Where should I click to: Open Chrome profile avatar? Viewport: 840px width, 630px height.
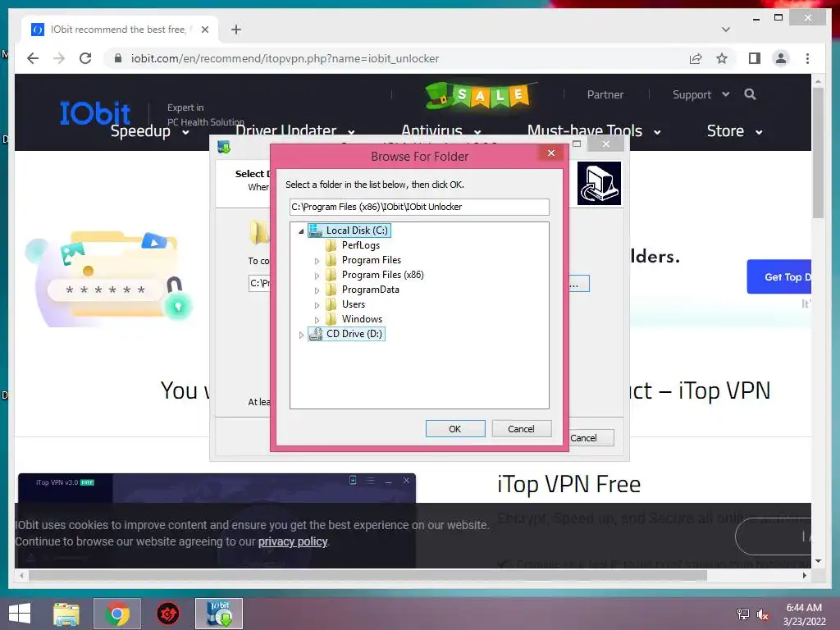781,58
